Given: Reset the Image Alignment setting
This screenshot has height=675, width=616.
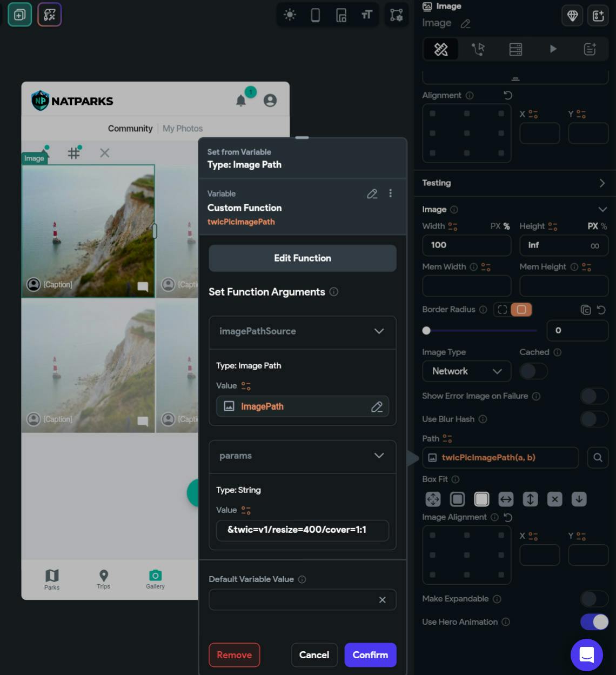Looking at the screenshot, I should pos(507,517).
